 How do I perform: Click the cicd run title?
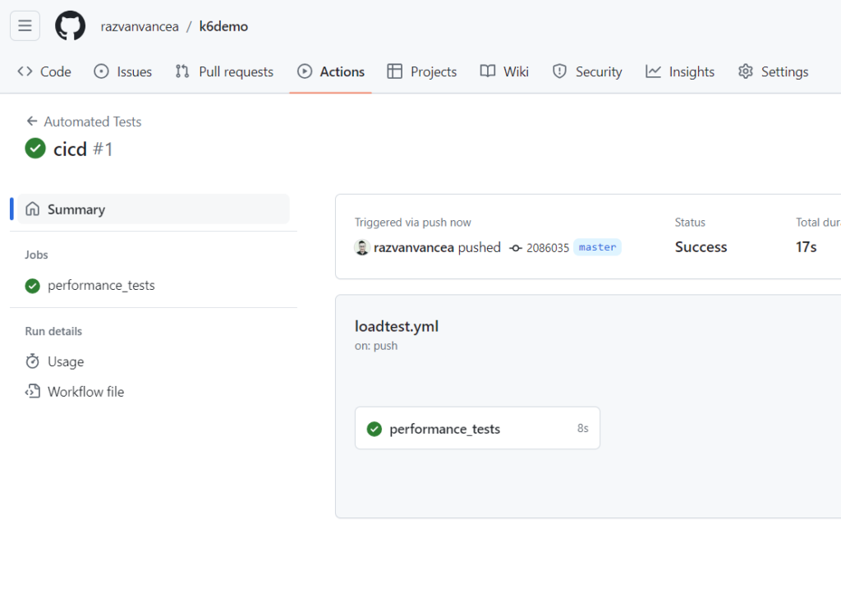pos(70,149)
